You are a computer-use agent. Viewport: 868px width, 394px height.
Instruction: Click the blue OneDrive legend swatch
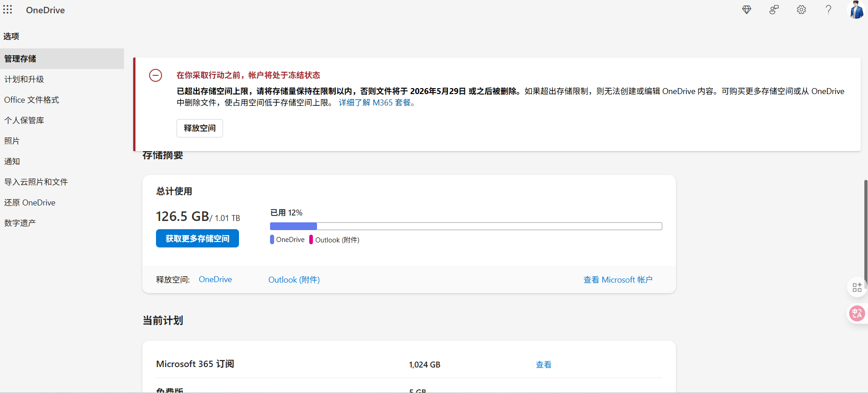[272, 240]
